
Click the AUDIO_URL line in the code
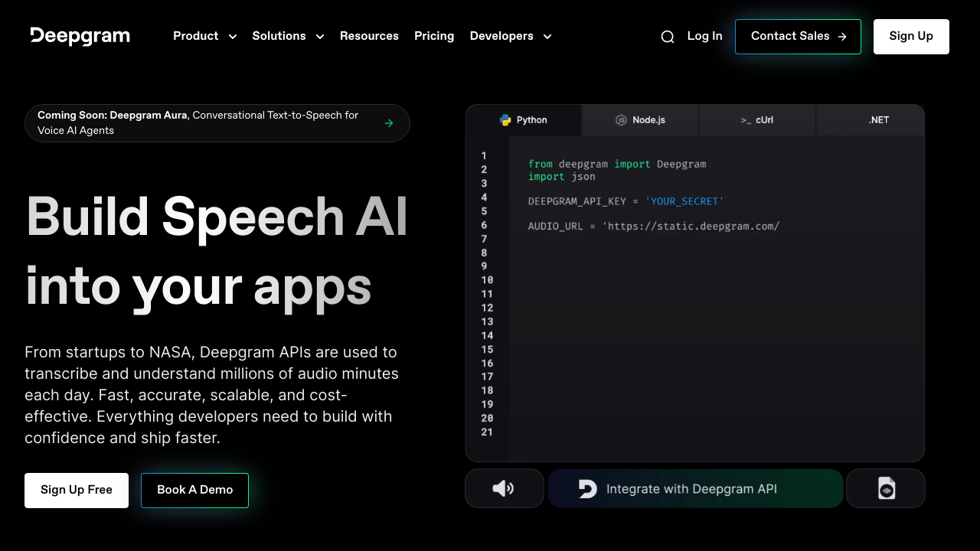click(654, 226)
